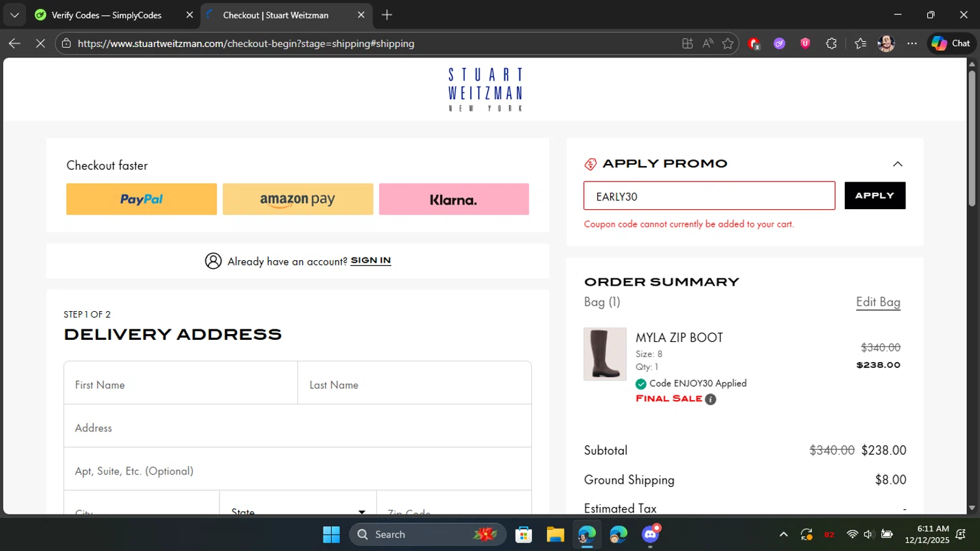Screen dimensions: 980x551
Task: Click the purple round extension icon
Action: 779,44
